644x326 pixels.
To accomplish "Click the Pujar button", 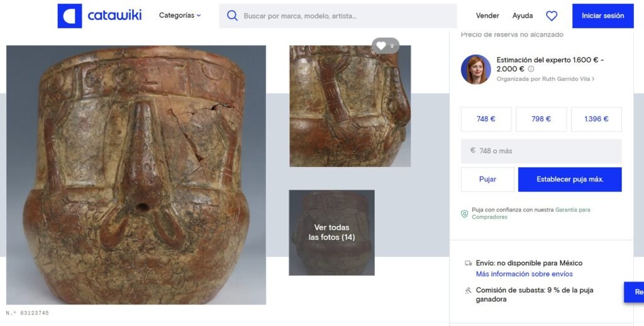I will [487, 179].
